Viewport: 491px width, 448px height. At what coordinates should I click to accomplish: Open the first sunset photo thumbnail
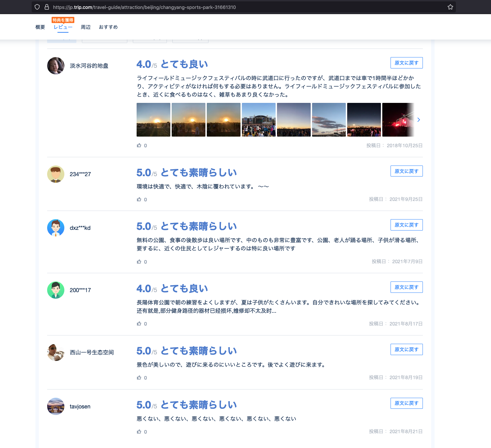pyautogui.click(x=153, y=120)
